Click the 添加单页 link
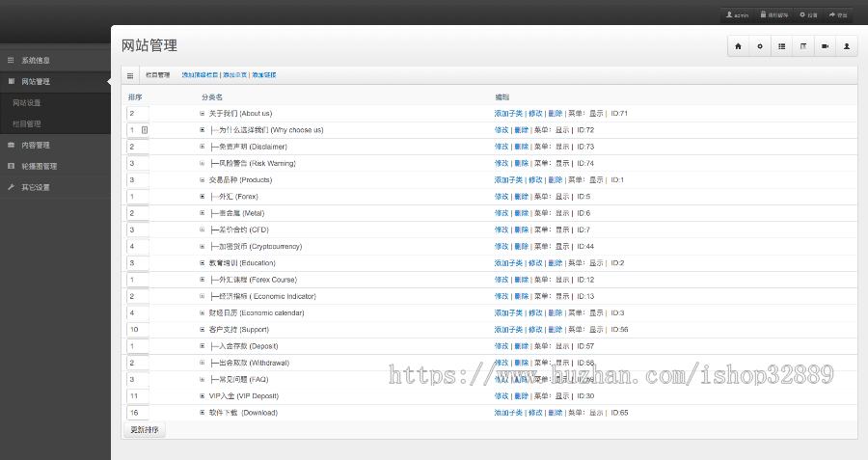The width and height of the screenshot is (868, 460). coord(234,75)
